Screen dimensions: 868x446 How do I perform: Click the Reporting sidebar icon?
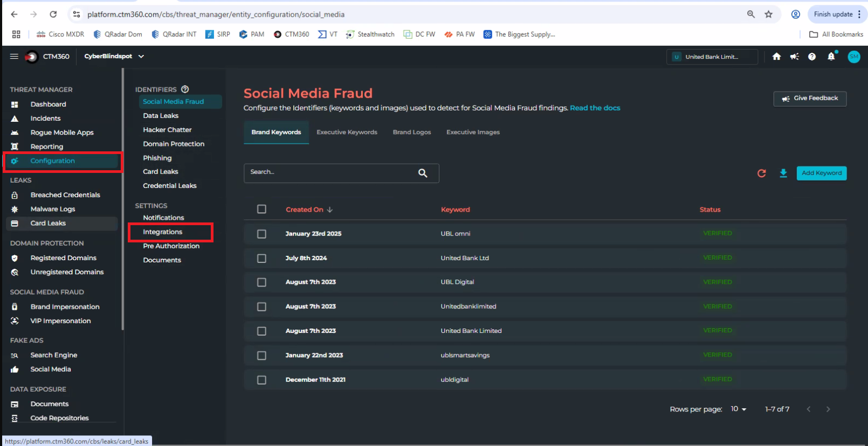coord(15,147)
